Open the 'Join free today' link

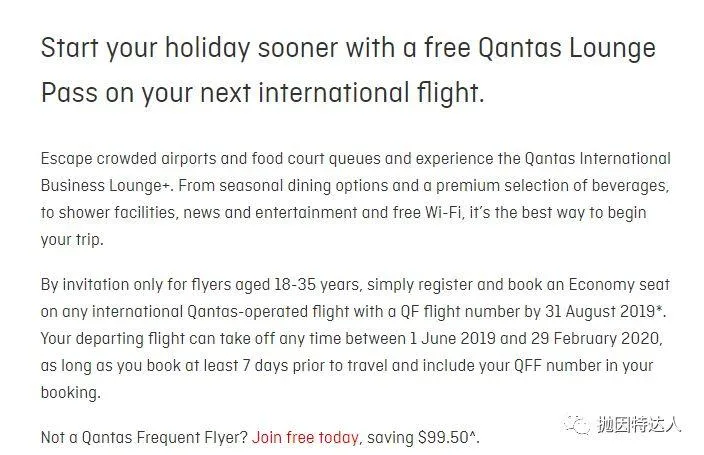click(305, 437)
